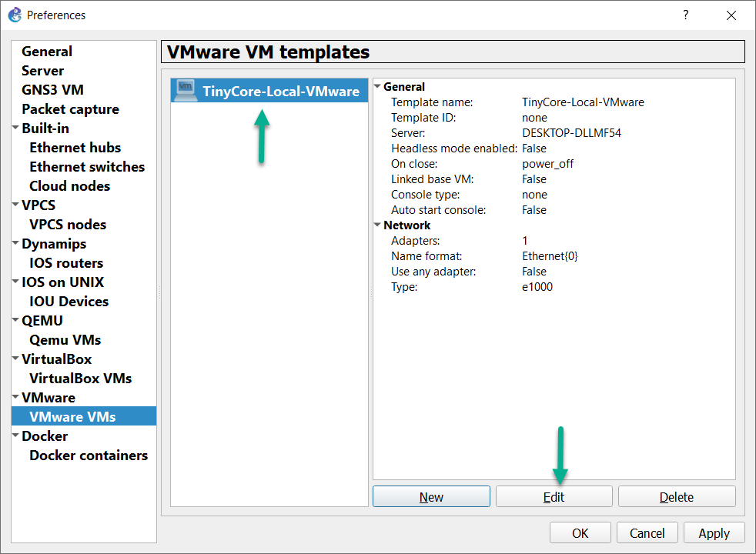Click the Linked base VM label
This screenshot has width=756, height=554.
pyautogui.click(x=433, y=179)
